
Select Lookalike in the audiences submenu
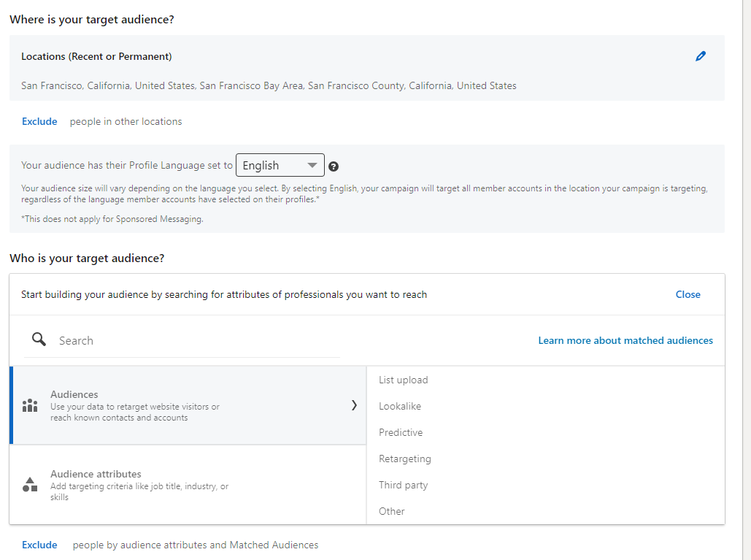398,406
